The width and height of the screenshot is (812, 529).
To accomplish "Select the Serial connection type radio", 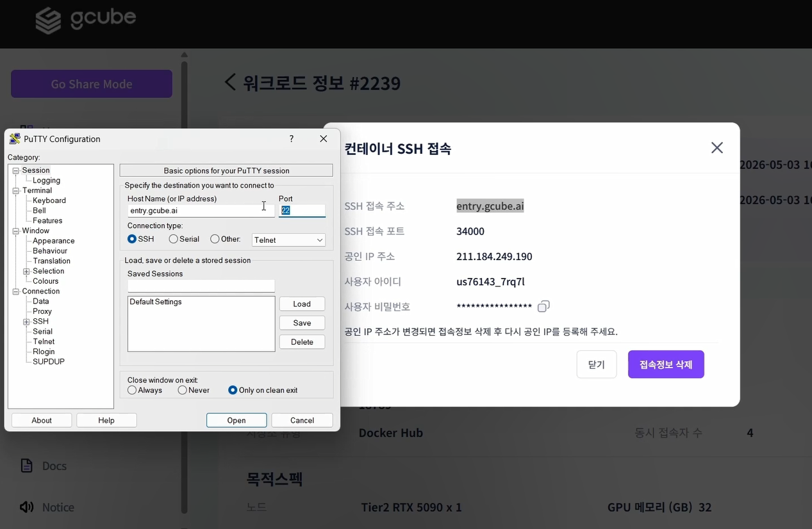I will pos(174,239).
